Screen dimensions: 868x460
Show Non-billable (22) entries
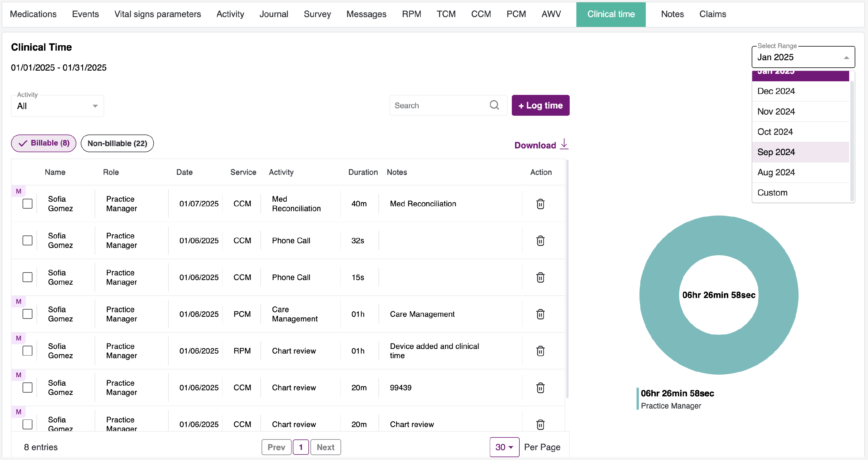pyautogui.click(x=117, y=143)
